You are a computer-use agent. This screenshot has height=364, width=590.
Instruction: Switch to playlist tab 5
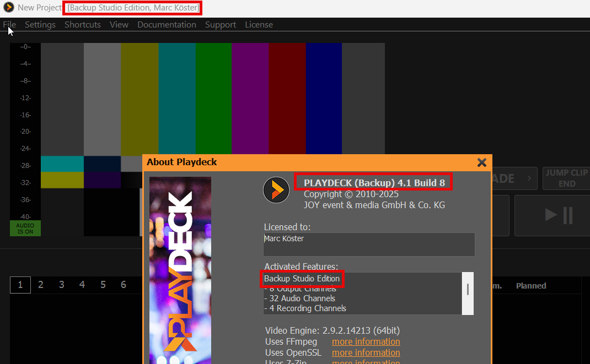click(103, 285)
